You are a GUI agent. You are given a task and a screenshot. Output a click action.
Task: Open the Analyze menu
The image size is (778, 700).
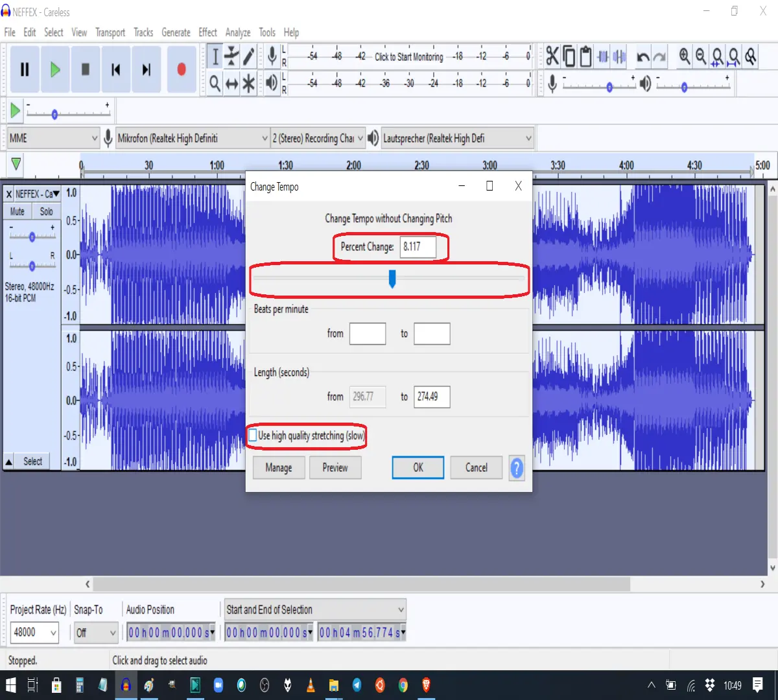(238, 32)
